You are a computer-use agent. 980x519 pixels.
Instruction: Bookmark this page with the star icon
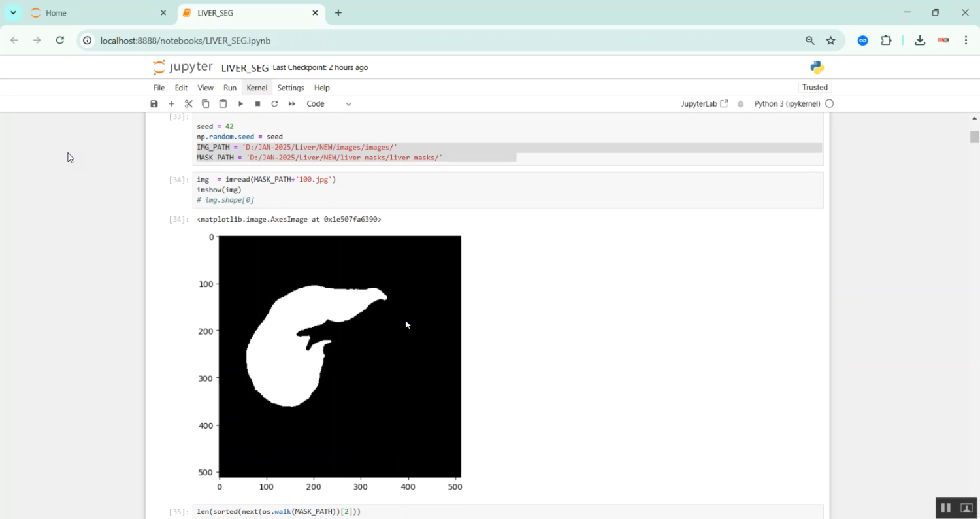831,41
